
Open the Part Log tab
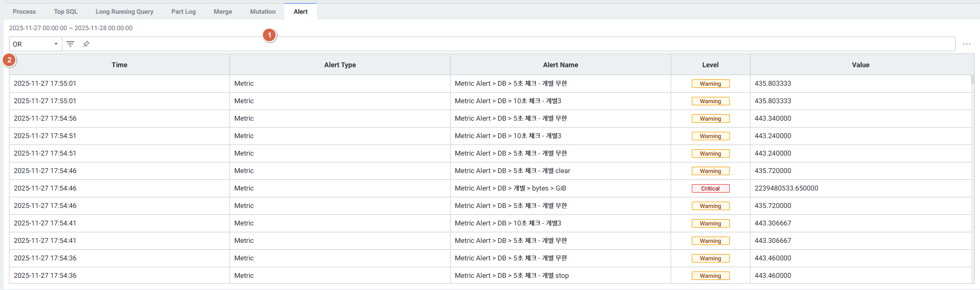click(184, 12)
